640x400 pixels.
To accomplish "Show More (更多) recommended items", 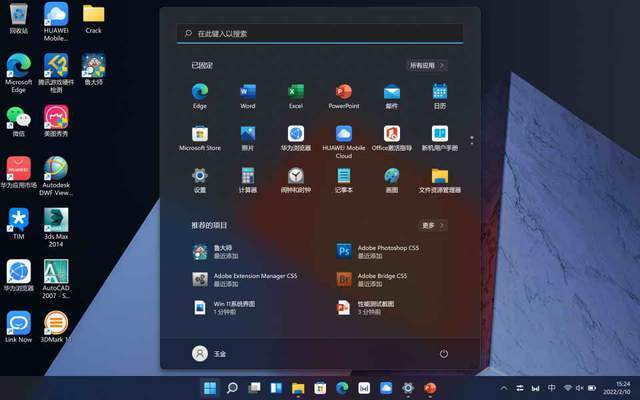I will [x=433, y=225].
